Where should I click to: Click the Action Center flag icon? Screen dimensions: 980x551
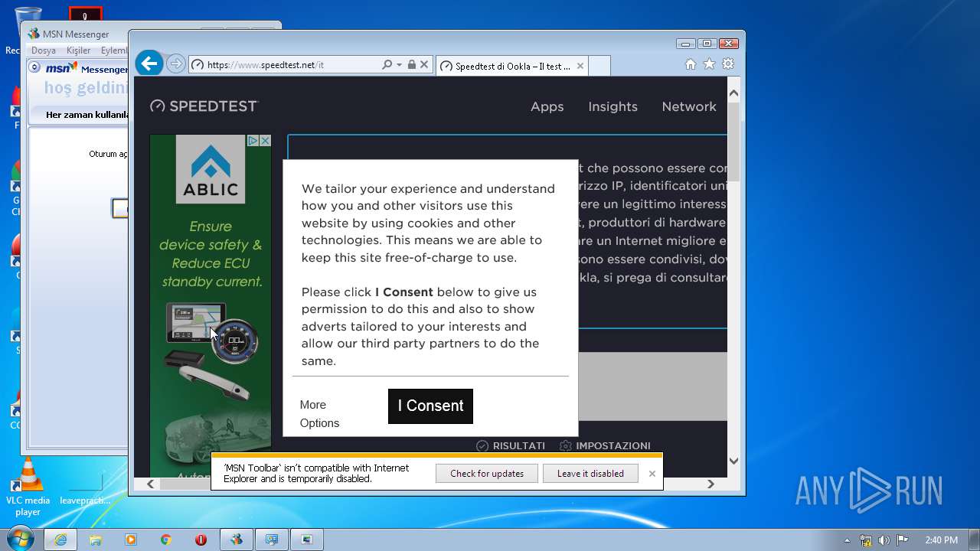903,540
